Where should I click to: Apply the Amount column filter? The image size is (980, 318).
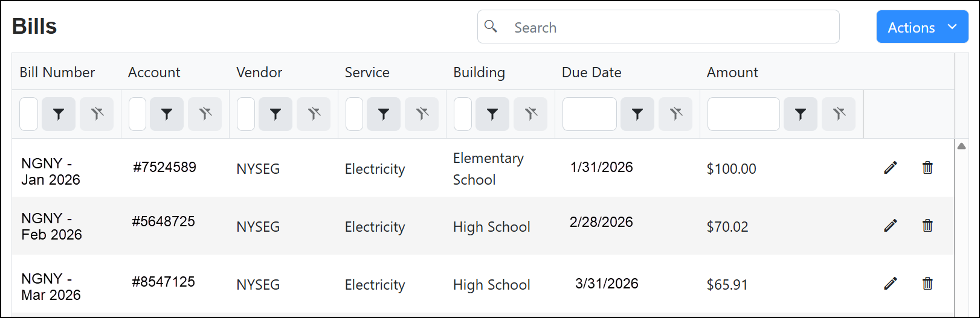coord(801,114)
